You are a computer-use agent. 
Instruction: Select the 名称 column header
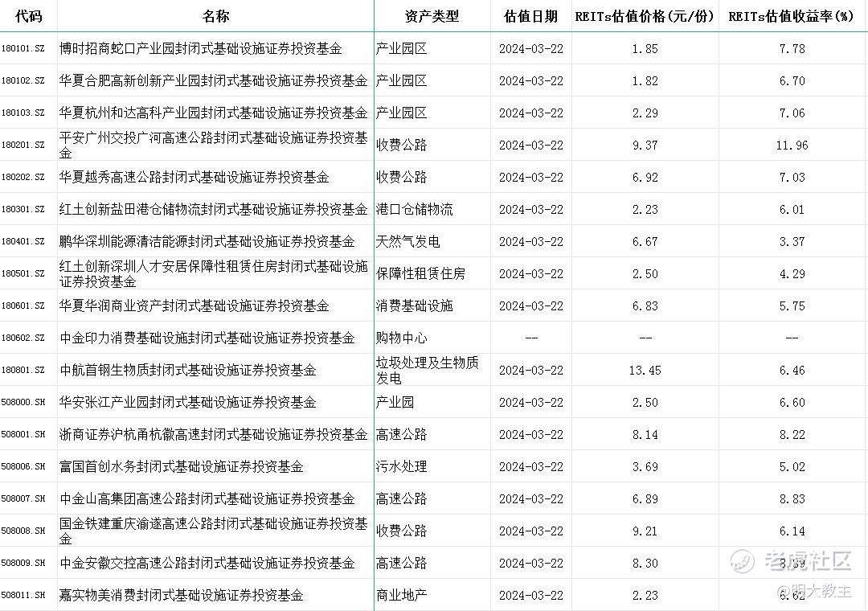pyautogui.click(x=215, y=16)
